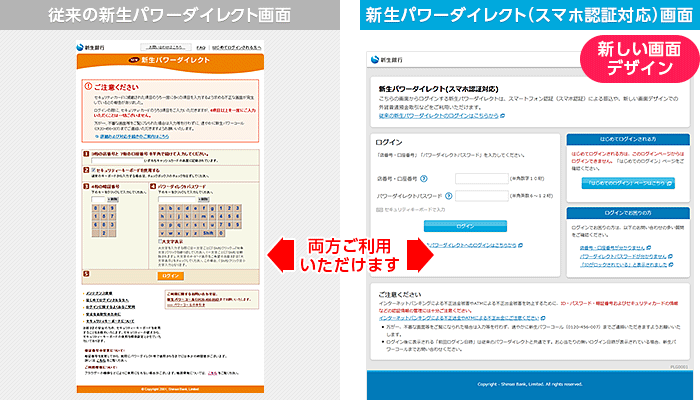Click help icon beside パワーダイレクトパスワード label
This screenshot has height=400, width=700.
[x=450, y=195]
